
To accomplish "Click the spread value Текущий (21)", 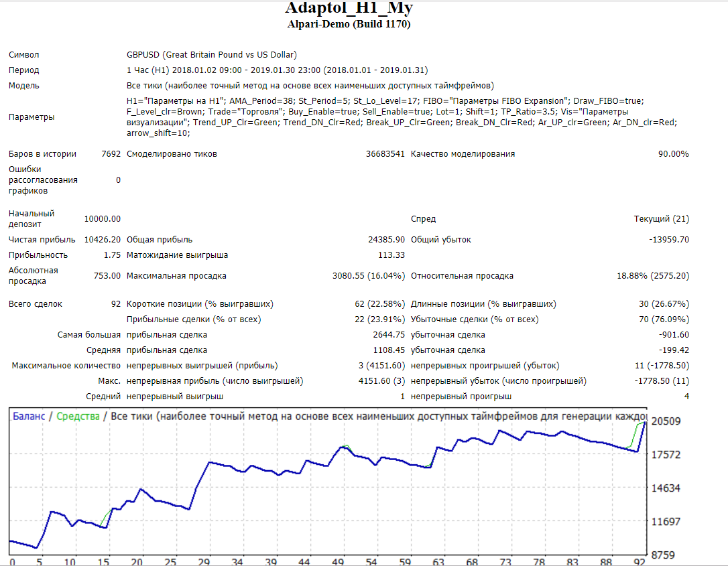I will tap(661, 219).
